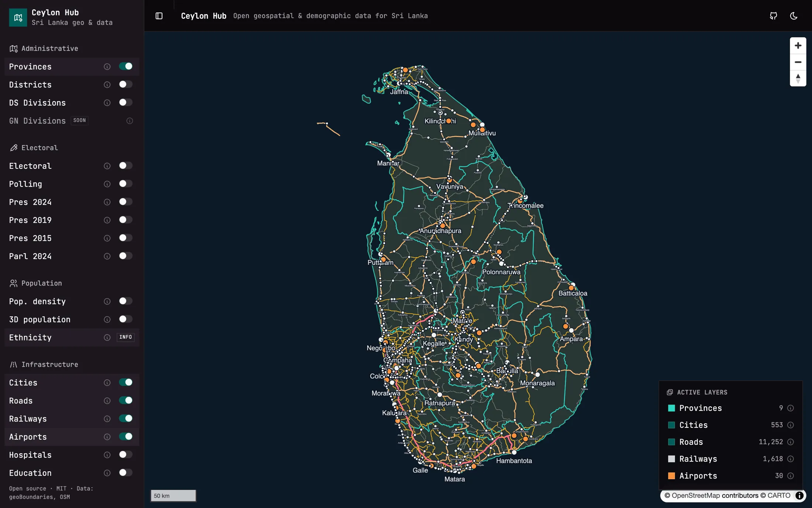Show info for Pop. density layer
Image resolution: width=812 pixels, height=508 pixels.
[107, 301]
